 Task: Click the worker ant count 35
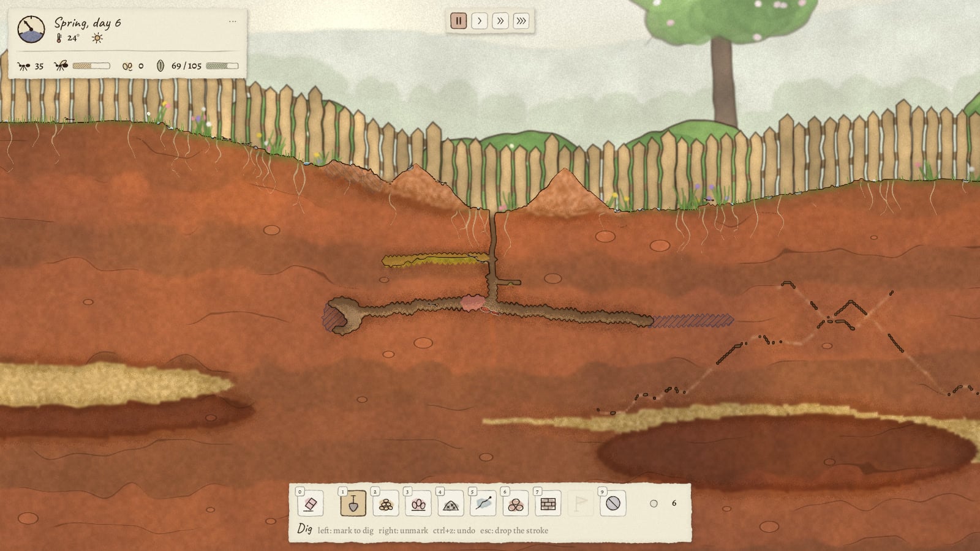click(39, 66)
